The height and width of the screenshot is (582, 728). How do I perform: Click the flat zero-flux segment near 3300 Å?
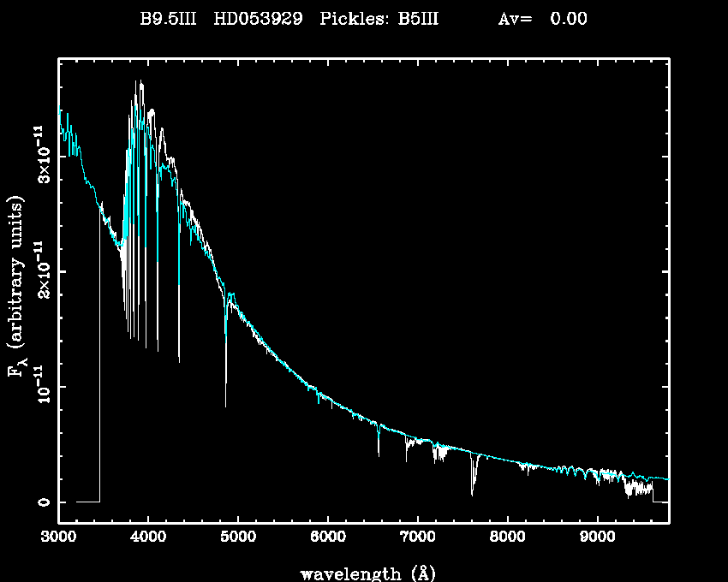(x=87, y=502)
